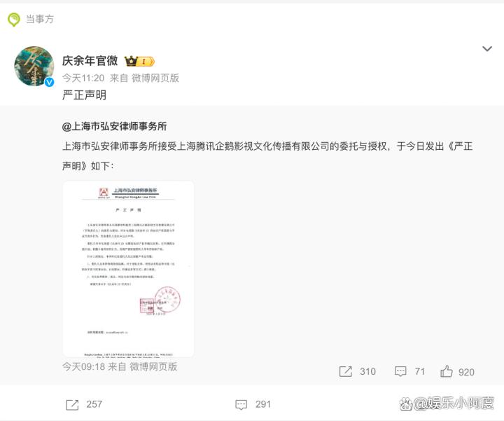Viewport: 504px width, 421px height.
Task: Open bottom comments icon showing 291
Action: pyautogui.click(x=241, y=405)
